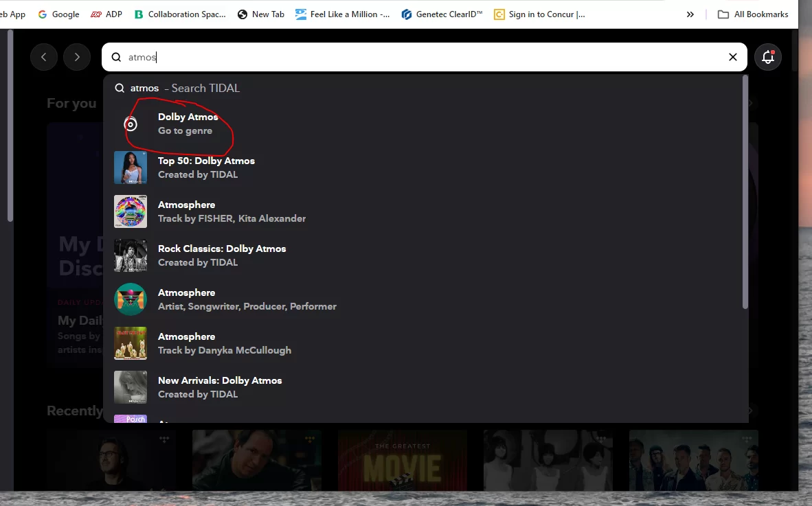Click the FISHER Atmosphere album art
Viewport: 812px width, 506px height.
coord(131,211)
